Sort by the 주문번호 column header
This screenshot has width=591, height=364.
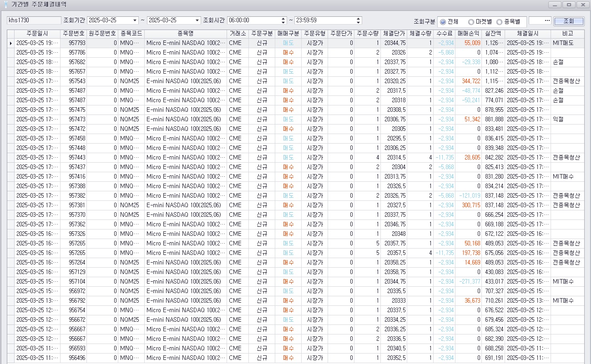pyautogui.click(x=74, y=34)
